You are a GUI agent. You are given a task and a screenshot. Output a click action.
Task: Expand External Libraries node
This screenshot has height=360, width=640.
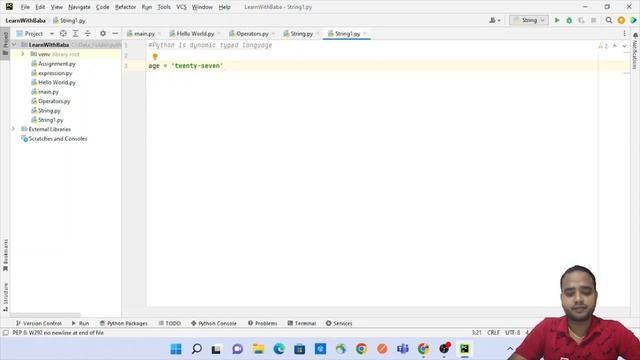coord(13,129)
